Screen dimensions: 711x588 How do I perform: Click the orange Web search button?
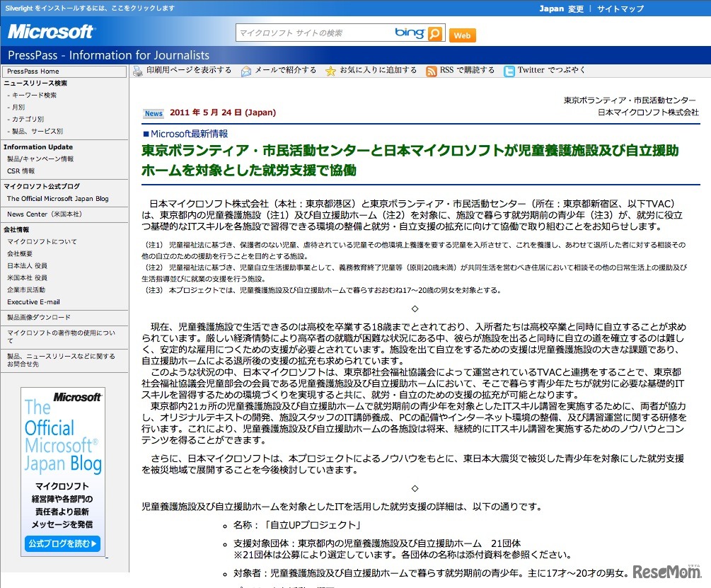(462, 35)
